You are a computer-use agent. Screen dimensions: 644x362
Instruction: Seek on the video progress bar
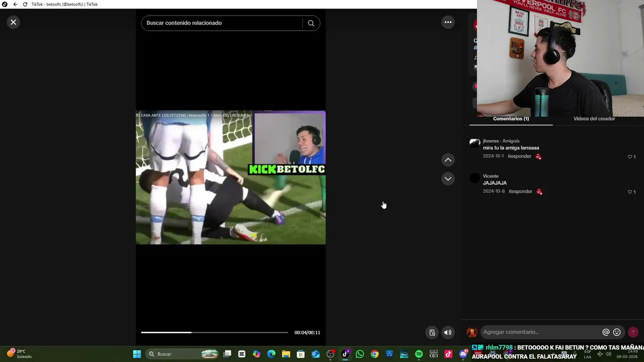(214, 332)
